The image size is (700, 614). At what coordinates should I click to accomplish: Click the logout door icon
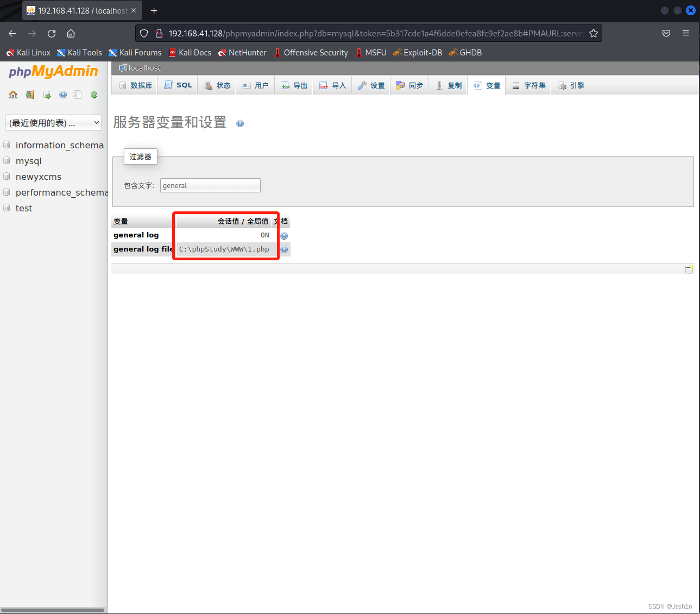click(30, 95)
